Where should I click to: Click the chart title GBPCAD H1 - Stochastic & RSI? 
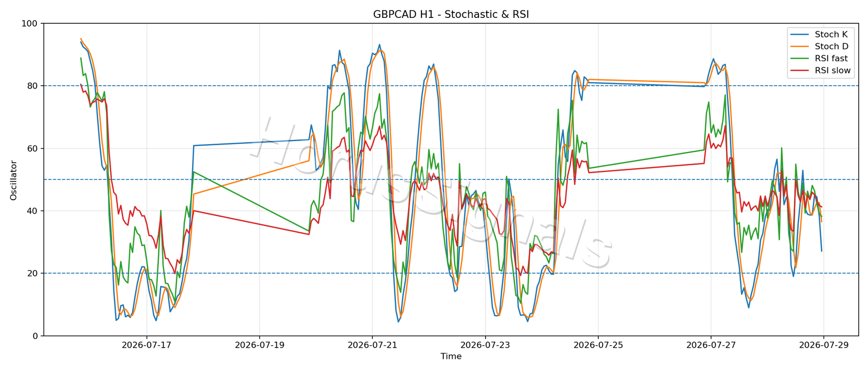point(451,15)
